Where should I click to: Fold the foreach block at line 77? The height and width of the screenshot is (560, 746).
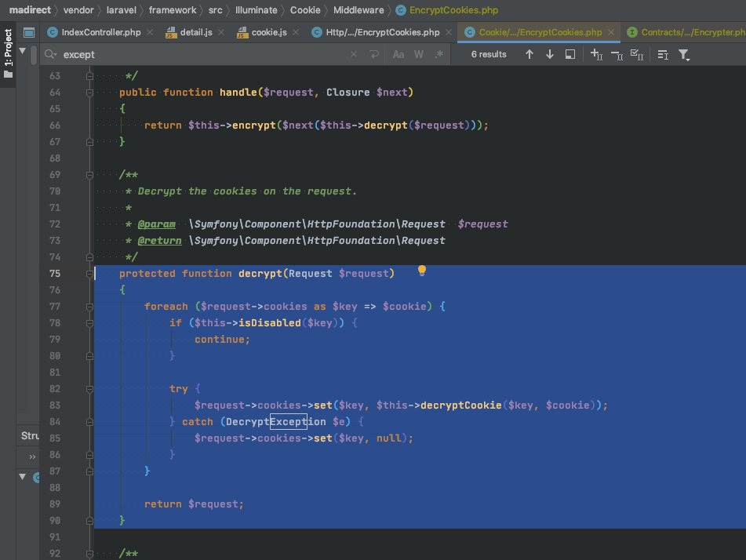(x=89, y=307)
